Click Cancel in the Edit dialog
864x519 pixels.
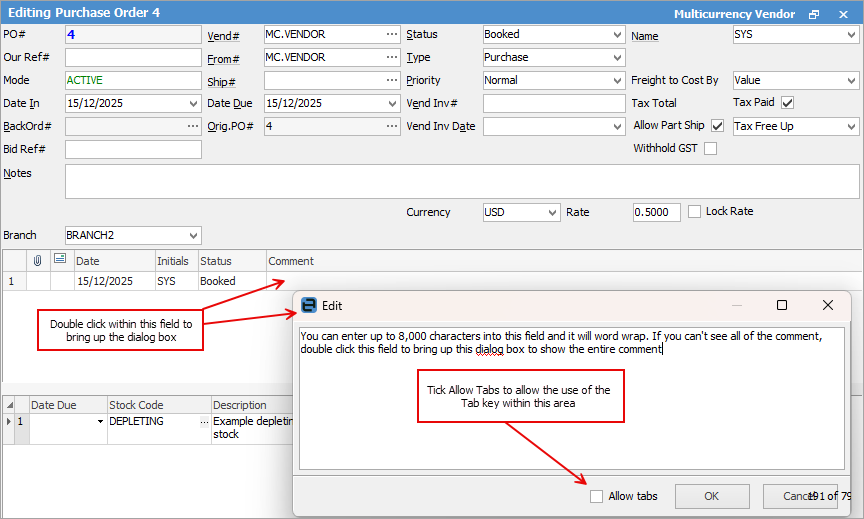(800, 496)
